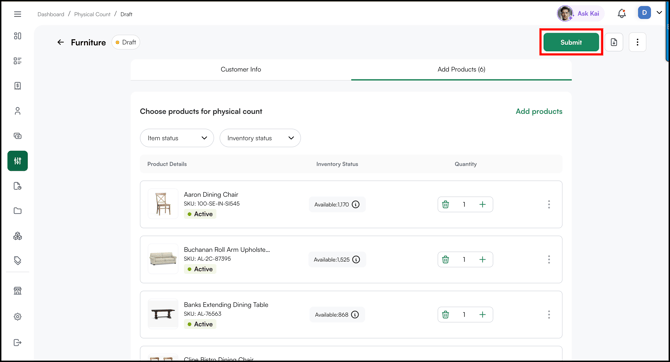
Task: Go to Dashboard breadcrumb
Action: [x=50, y=14]
